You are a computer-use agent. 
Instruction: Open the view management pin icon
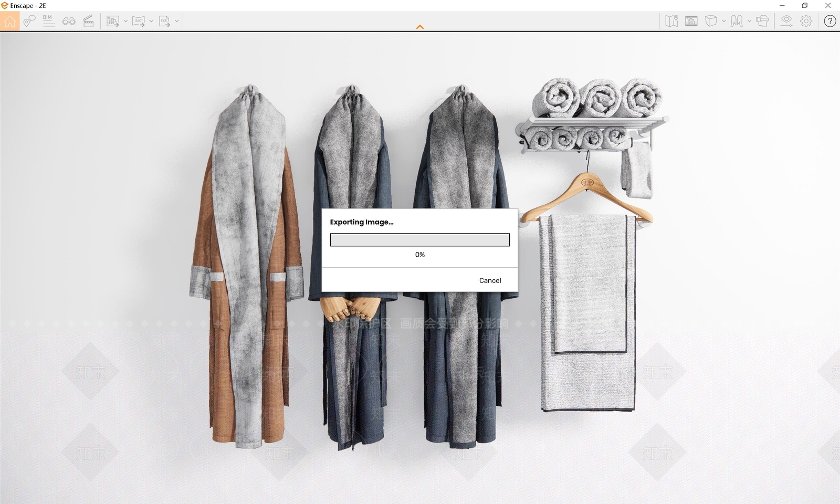click(x=29, y=21)
